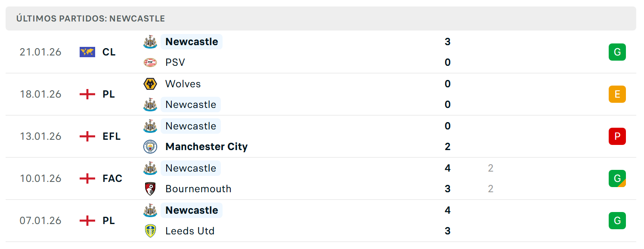Screen dimensions: 644x249
Task: Click the Wolves club crest icon
Action: click(x=150, y=84)
